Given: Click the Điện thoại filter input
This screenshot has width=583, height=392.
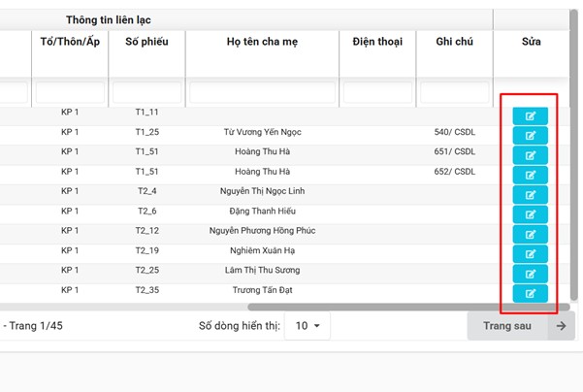Looking at the screenshot, I should click(377, 93).
